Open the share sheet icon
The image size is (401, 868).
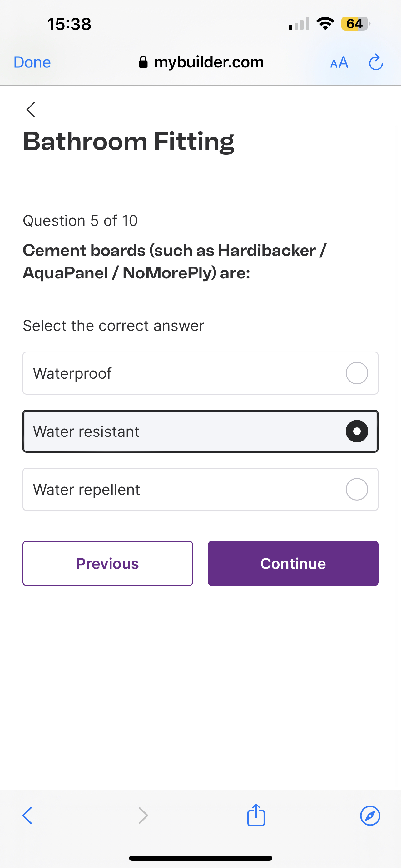click(256, 815)
